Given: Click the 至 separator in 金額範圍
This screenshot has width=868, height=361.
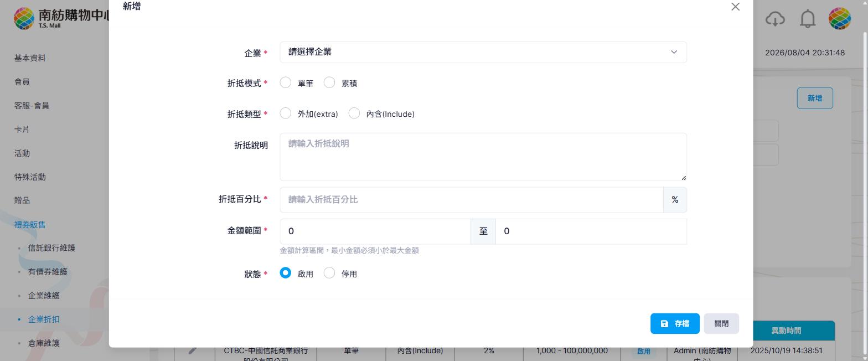Looking at the screenshot, I should point(483,231).
